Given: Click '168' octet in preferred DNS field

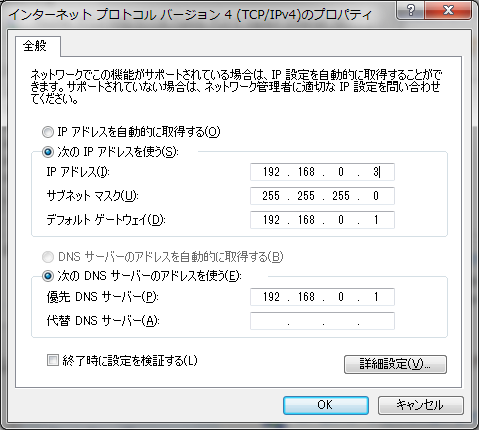Looking at the screenshot, I should [x=306, y=297].
